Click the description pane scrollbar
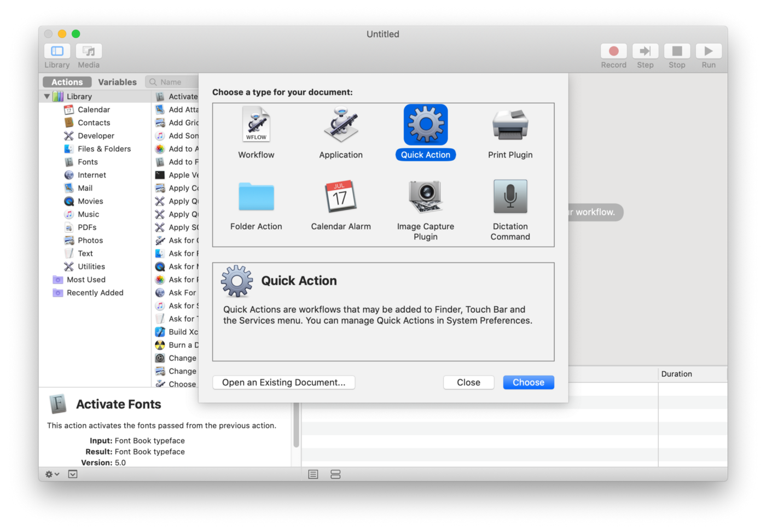This screenshot has height=532, width=766. (296, 425)
